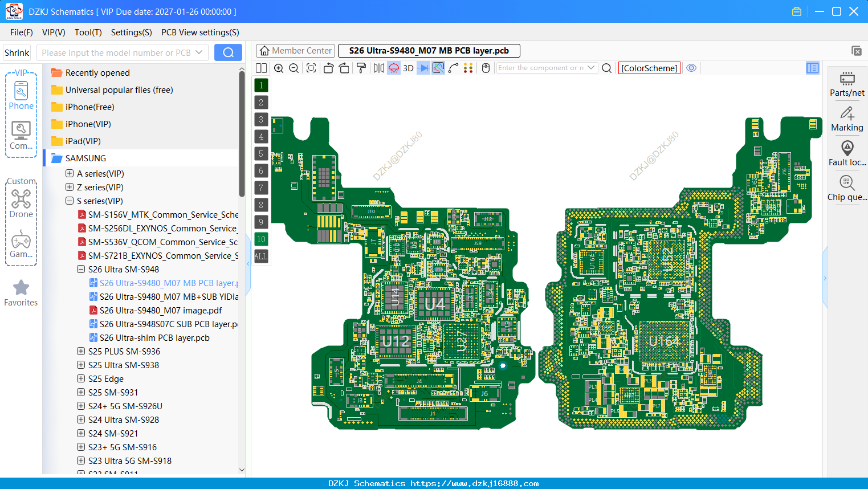This screenshot has height=489, width=868.
Task: Open the Recently opened folder
Action: [x=97, y=73]
